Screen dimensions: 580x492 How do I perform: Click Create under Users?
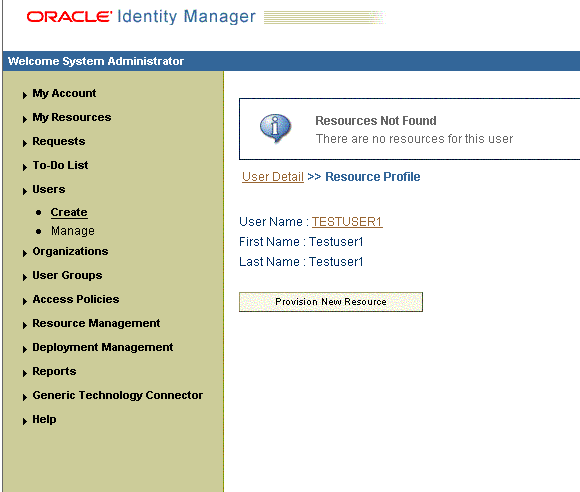tap(69, 212)
